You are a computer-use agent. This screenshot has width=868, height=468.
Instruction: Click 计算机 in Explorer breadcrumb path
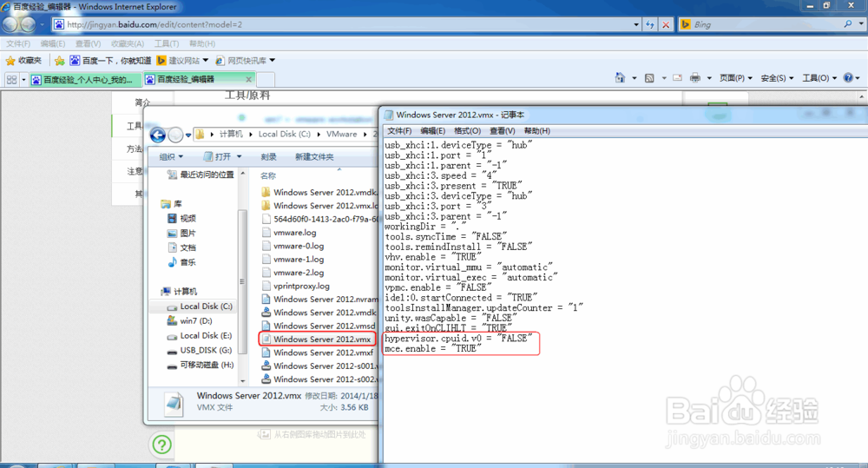click(232, 134)
